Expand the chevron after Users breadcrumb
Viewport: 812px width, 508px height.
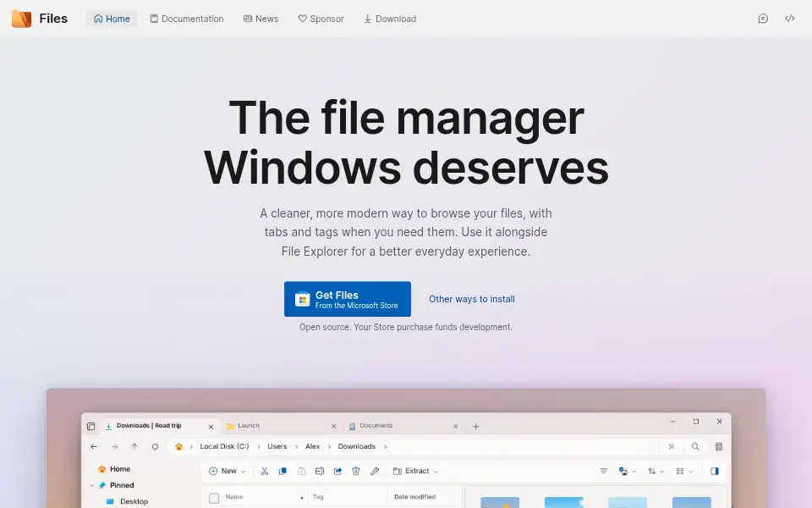296,446
